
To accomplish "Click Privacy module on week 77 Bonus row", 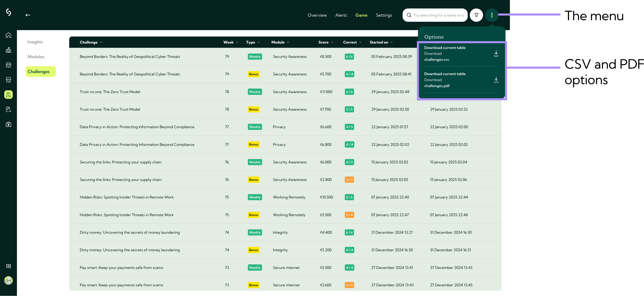I will 279,145.
